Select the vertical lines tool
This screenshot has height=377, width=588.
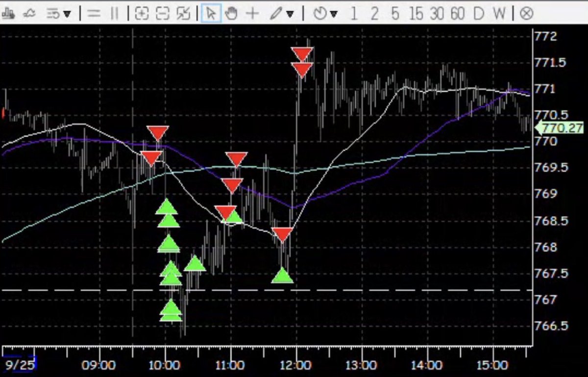coord(115,13)
